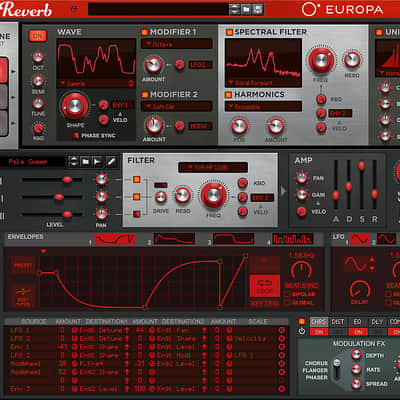The height and width of the screenshot is (400, 400).
Task: Check the envelope BIPOLAR checkbox
Action: click(288, 294)
